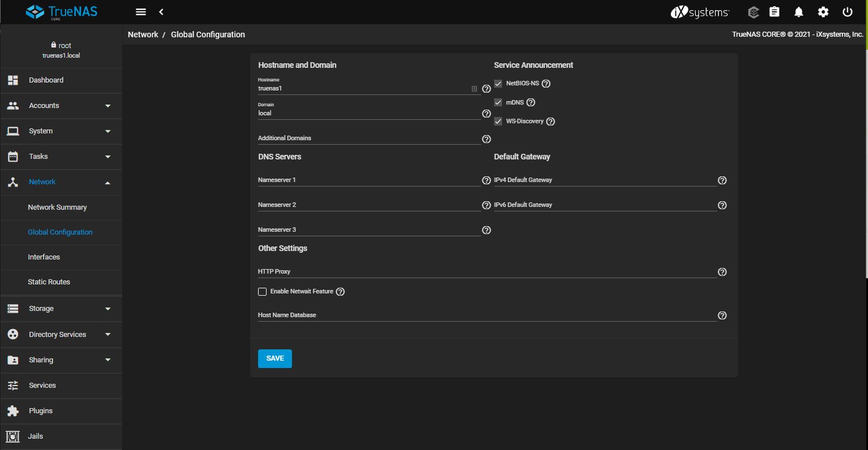Click the Hostname help question icon

click(486, 89)
